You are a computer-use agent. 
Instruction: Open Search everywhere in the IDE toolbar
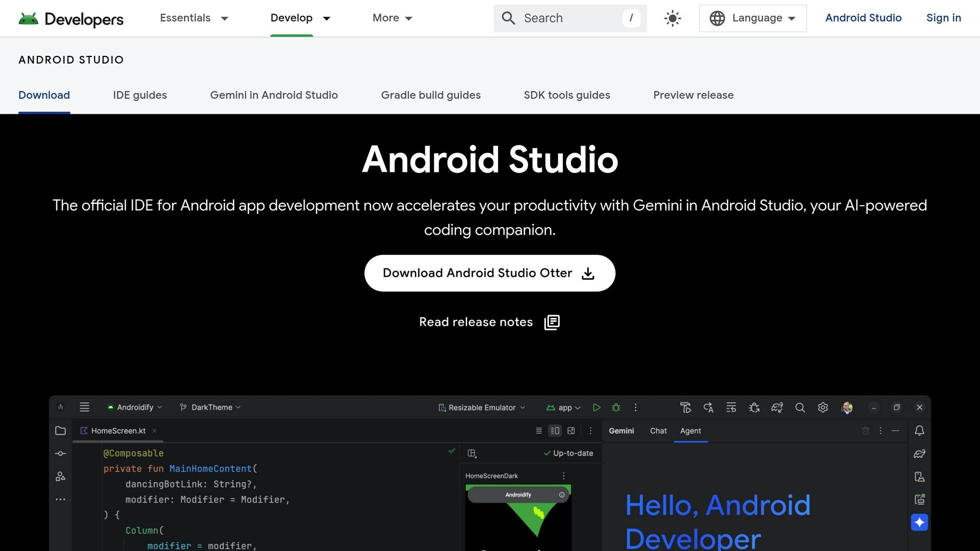tap(800, 408)
